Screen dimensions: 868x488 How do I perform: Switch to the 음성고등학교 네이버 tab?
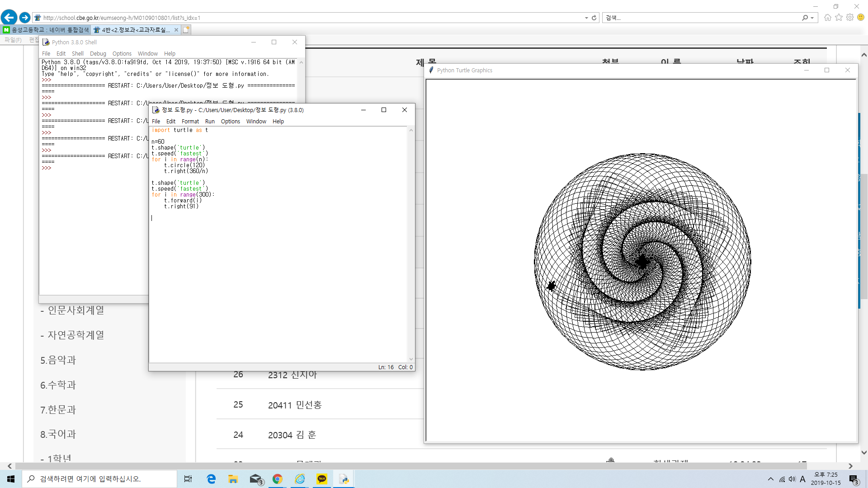46,30
